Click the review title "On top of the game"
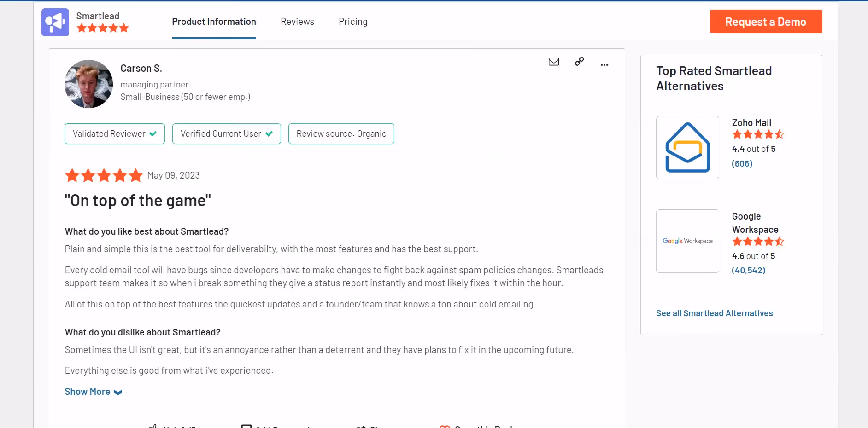Viewport: 868px width, 428px height. (138, 201)
